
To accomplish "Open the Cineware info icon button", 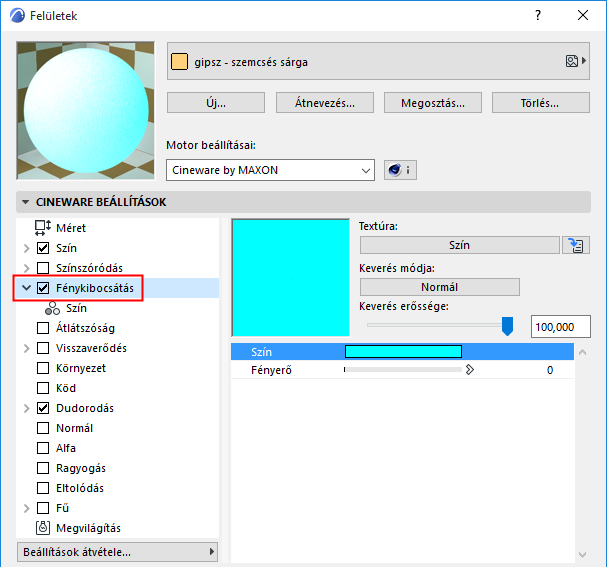I will click(x=400, y=170).
